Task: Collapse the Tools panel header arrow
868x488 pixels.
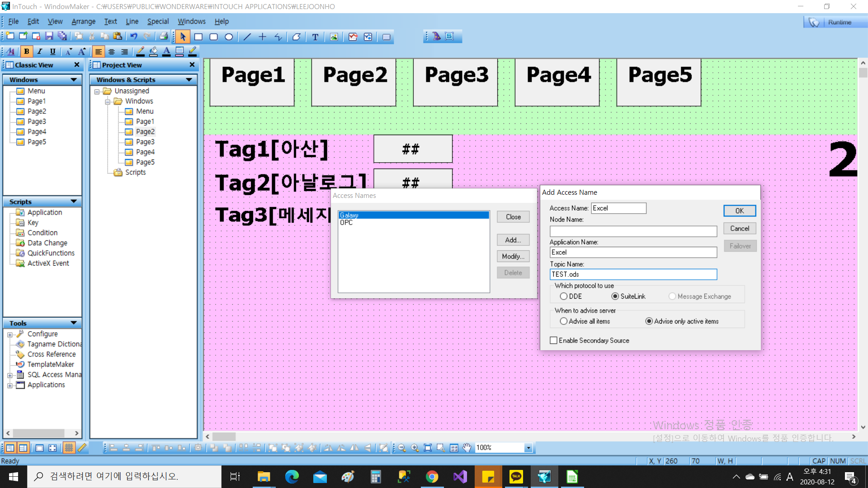Action: click(x=74, y=323)
